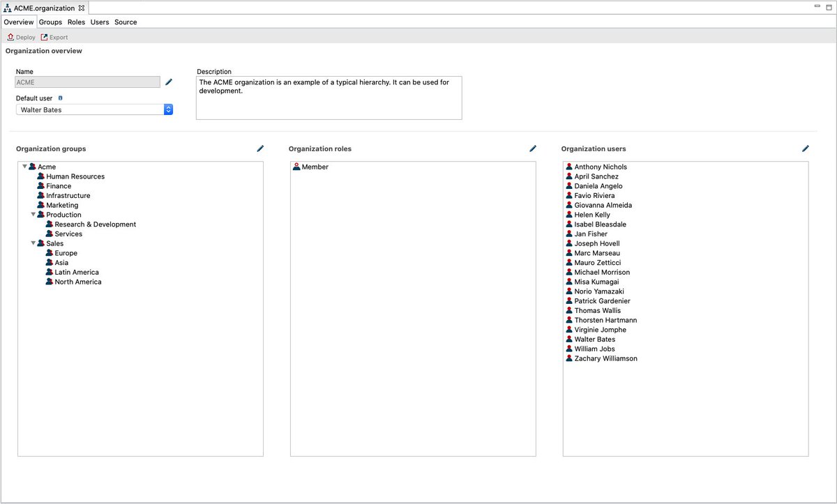Click the Deploy organization icon

click(9, 37)
